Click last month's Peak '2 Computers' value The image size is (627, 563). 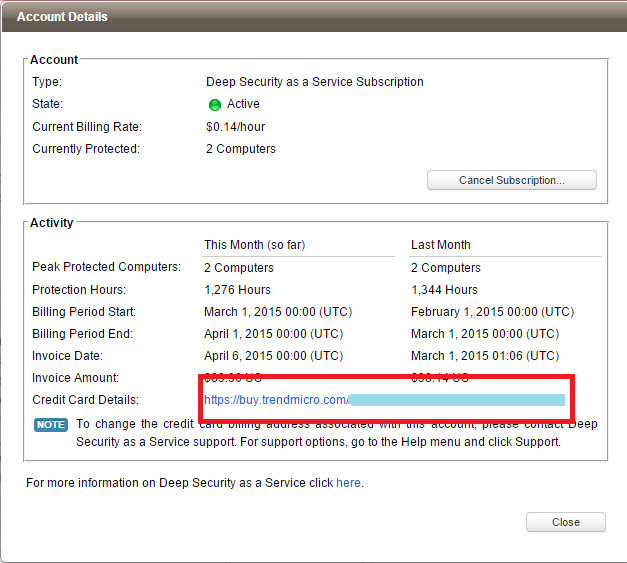tap(446, 268)
